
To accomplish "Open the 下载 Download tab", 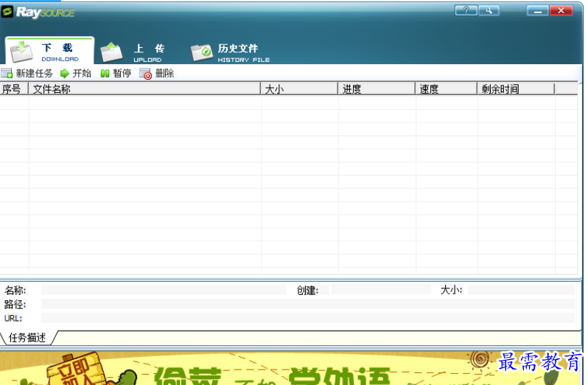I will pos(49,51).
